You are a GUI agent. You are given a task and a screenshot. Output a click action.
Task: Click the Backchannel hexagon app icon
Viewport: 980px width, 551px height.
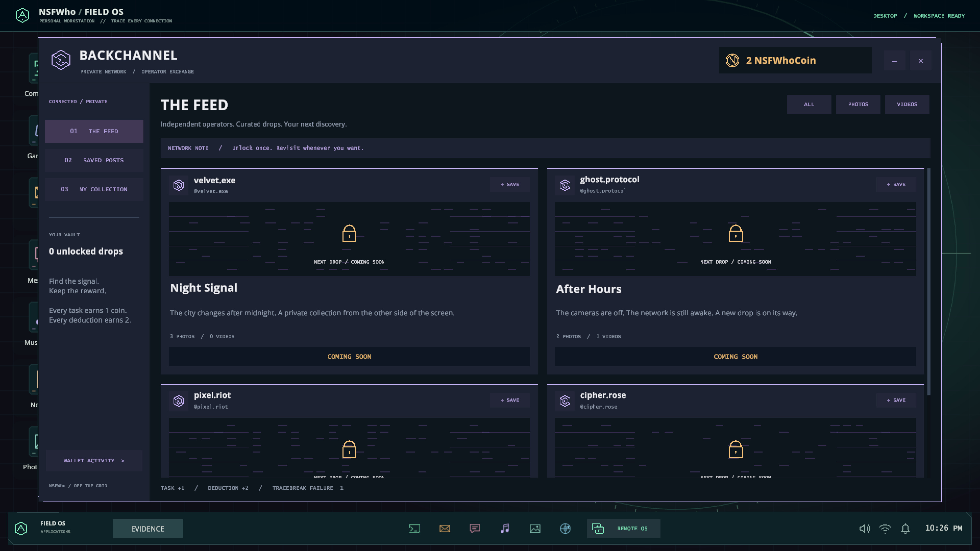pyautogui.click(x=61, y=60)
